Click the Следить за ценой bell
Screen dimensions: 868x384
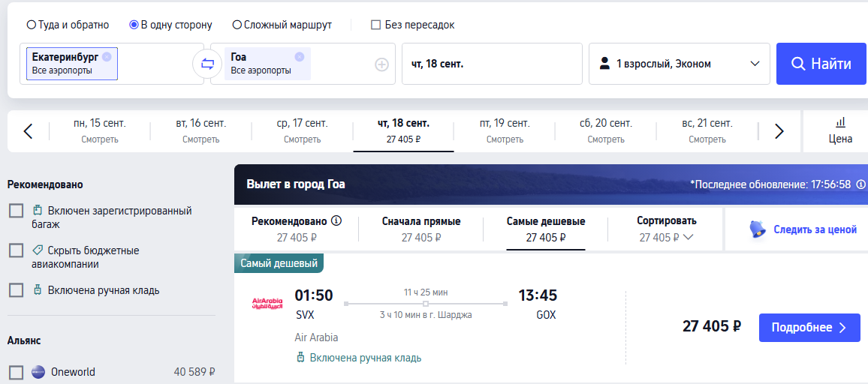758,229
